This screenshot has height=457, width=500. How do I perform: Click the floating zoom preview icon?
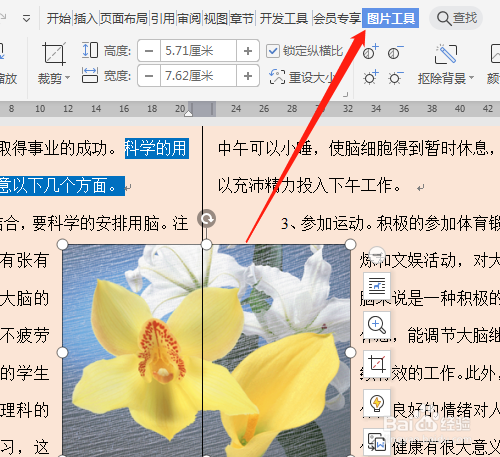(x=377, y=324)
